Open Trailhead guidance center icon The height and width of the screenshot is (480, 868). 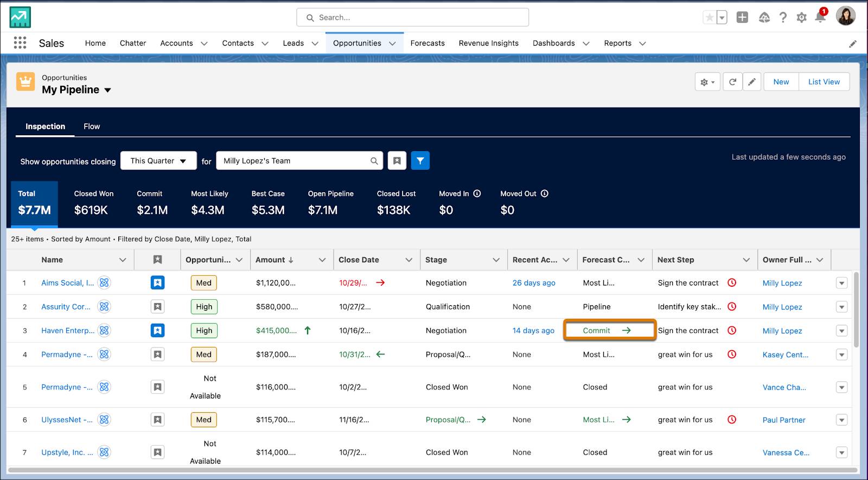(764, 17)
